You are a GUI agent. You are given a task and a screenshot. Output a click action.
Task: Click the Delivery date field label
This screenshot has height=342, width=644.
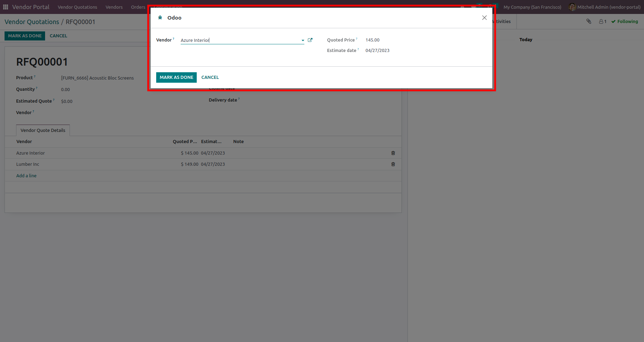point(223,100)
